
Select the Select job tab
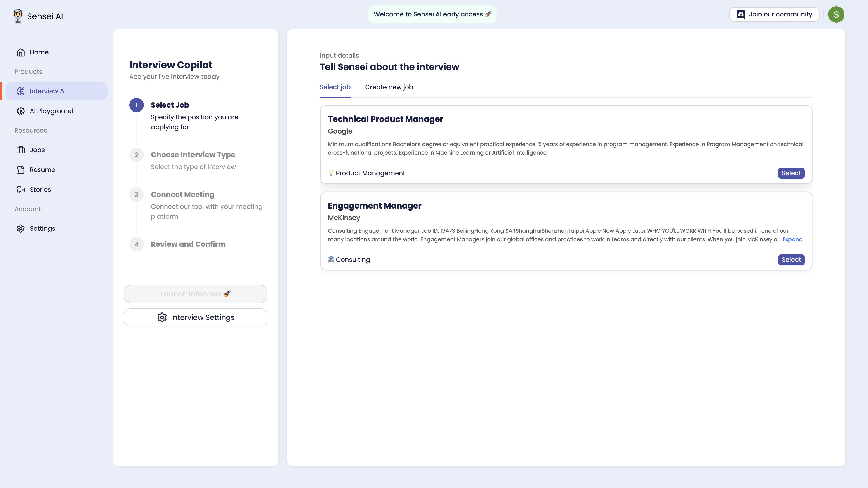tap(335, 87)
